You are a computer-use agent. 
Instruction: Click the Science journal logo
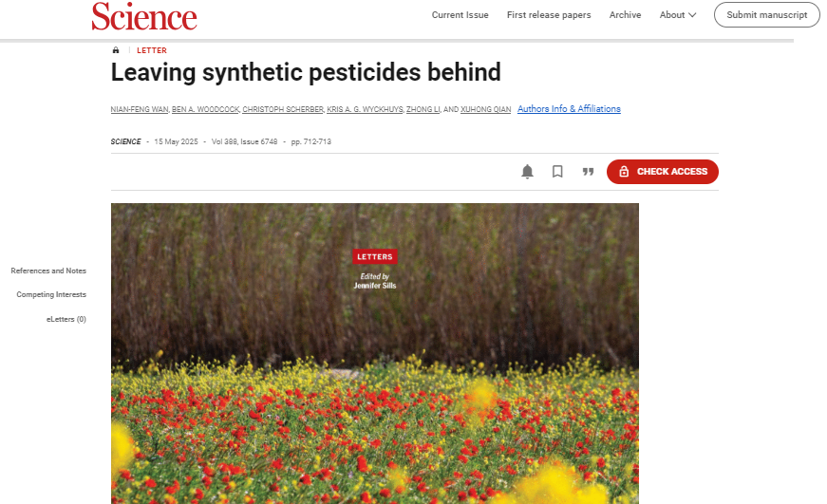tap(144, 16)
